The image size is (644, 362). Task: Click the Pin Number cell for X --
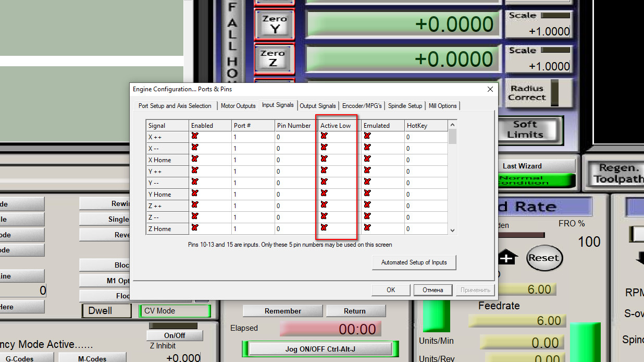point(296,148)
